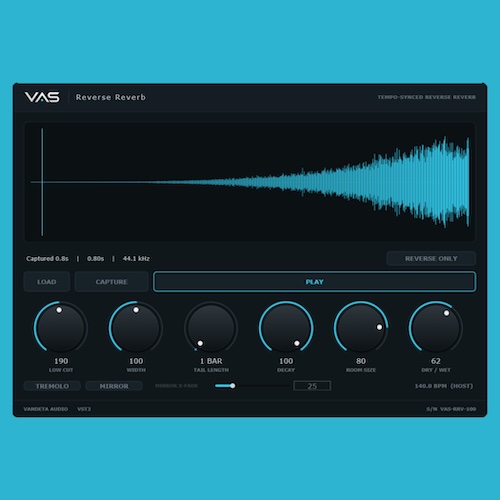
Task: Click the Mirror X-Fade value field 25
Action: pos(312,386)
